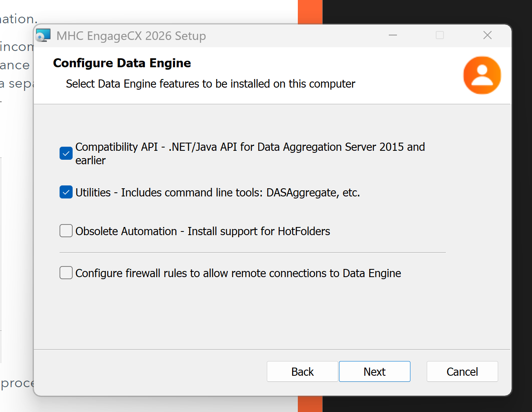Screen dimensions: 532x412
Task: Enable Configure firewall rules checkbox
Action: point(66,273)
